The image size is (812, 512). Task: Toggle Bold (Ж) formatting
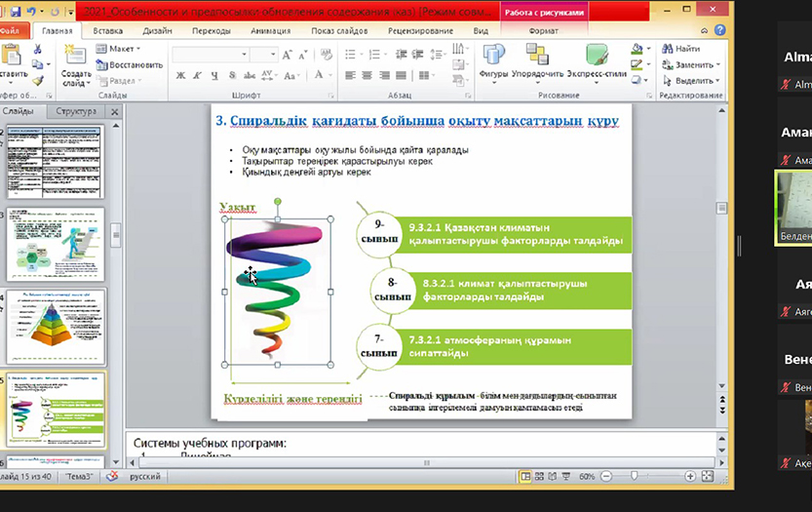[x=179, y=77]
